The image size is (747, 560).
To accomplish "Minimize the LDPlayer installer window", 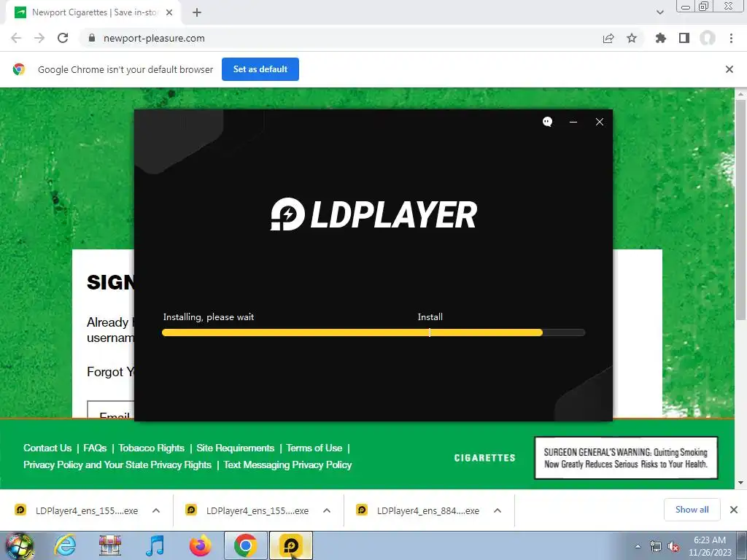I will pos(573,122).
